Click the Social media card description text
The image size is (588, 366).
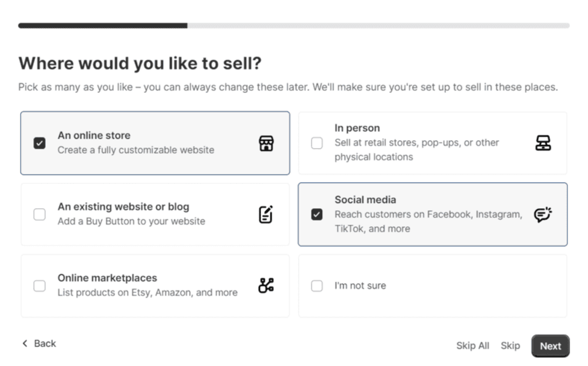(x=428, y=221)
